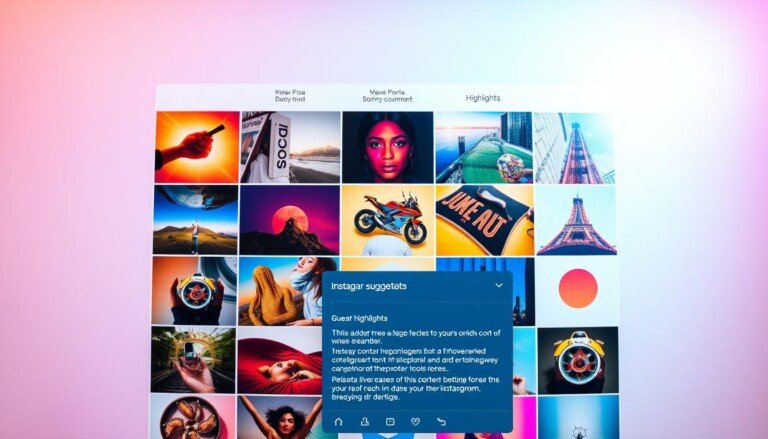This screenshot has height=439, width=768.
Task: Open the woman with raised arms photo
Action: 280,417
